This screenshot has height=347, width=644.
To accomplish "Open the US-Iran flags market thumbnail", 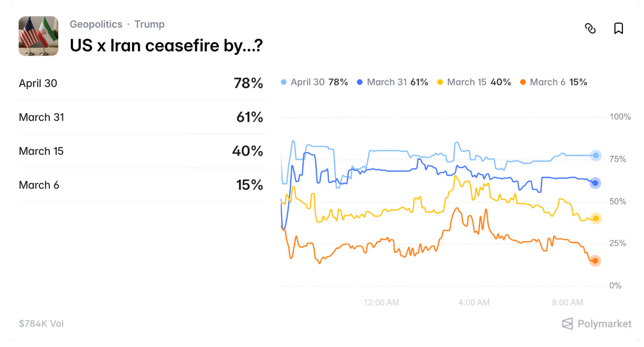I will [38, 36].
